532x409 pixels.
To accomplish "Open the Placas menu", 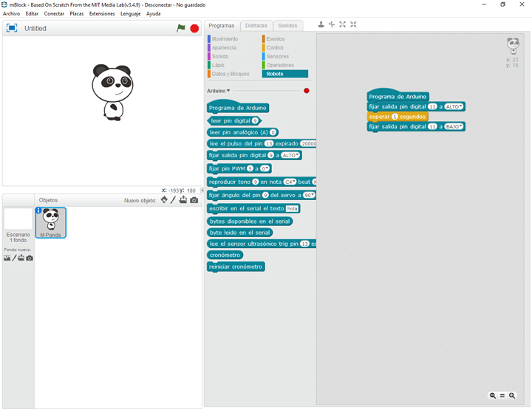I will tap(77, 13).
